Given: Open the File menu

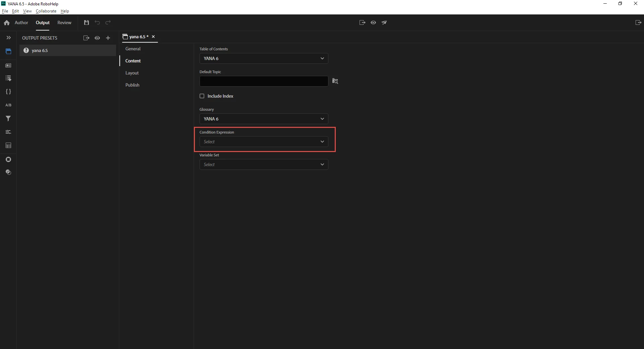Looking at the screenshot, I should 5,11.
